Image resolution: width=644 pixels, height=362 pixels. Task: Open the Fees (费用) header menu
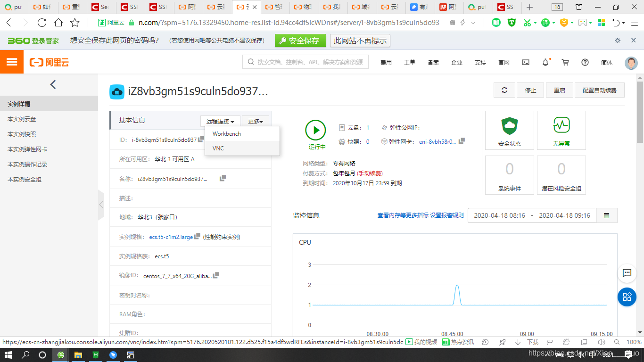click(x=386, y=62)
